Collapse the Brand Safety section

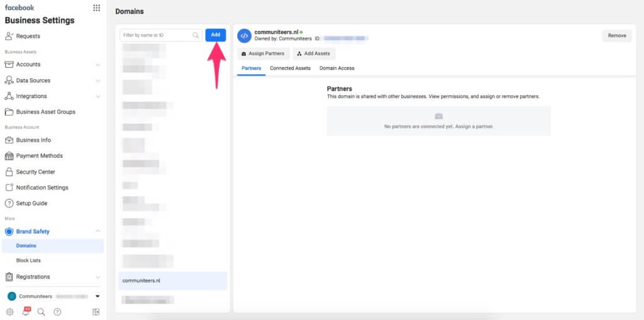pos(97,231)
